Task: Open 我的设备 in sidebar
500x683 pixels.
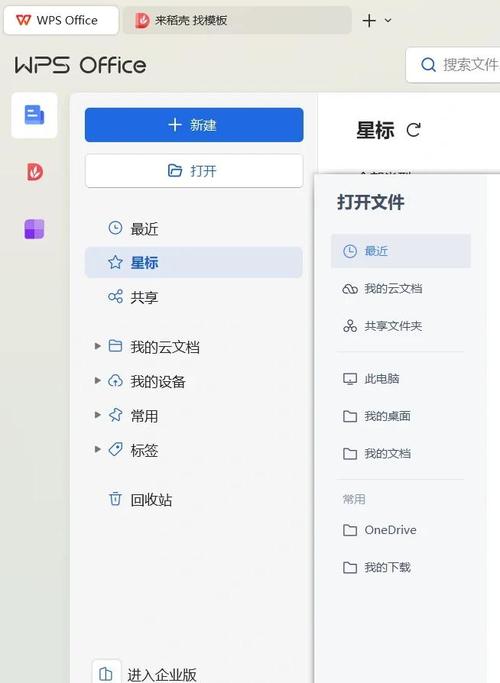Action: click(158, 381)
